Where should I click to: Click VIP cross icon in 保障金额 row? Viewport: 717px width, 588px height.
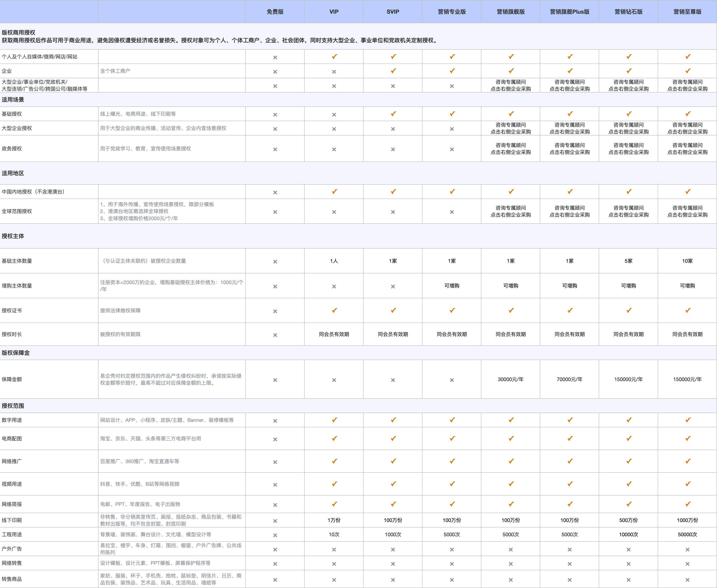point(334,380)
